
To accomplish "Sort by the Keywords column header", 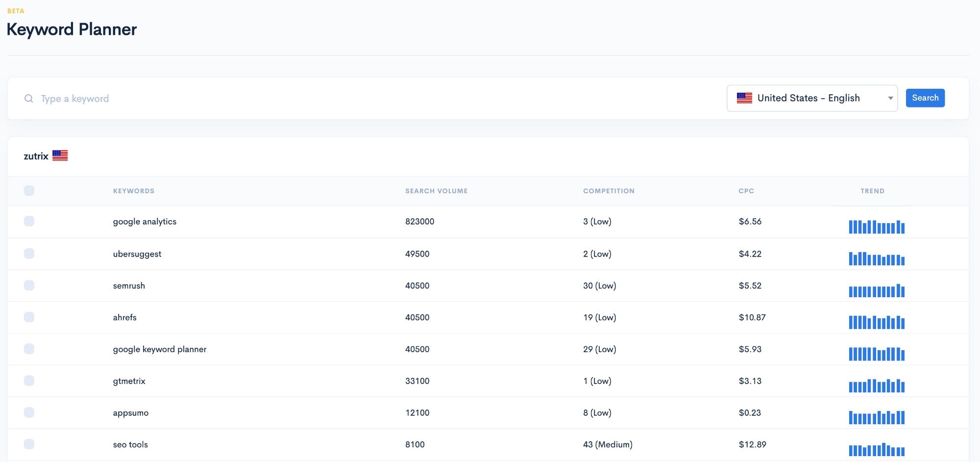I will pos(134,191).
